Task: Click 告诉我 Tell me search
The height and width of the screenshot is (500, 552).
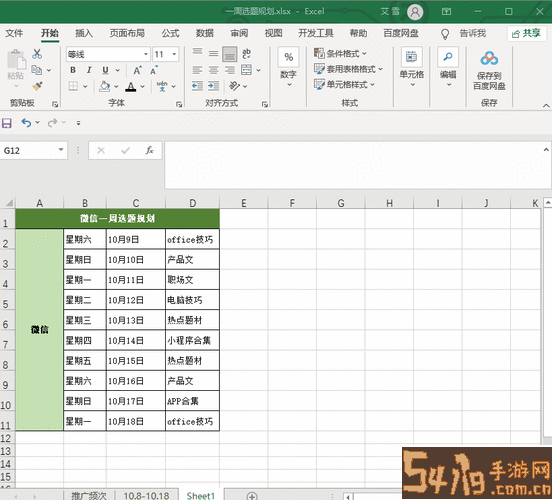Action: click(473, 33)
